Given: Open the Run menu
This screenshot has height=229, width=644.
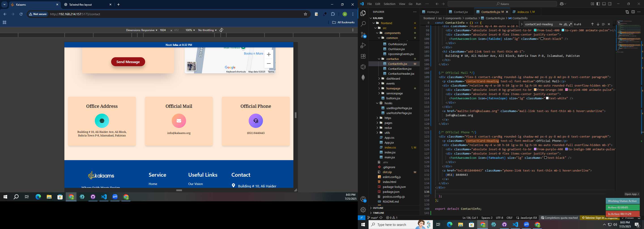Looking at the screenshot, I should click(x=419, y=4).
